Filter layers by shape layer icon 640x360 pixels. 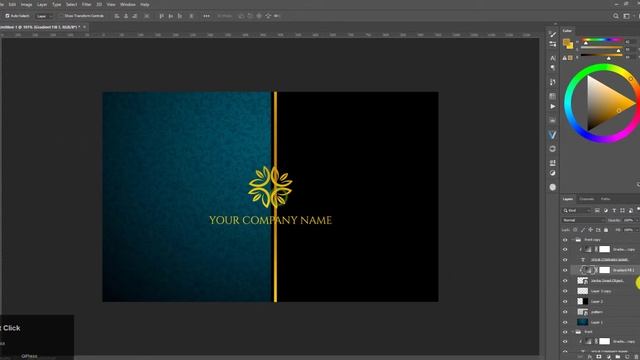[622, 211]
